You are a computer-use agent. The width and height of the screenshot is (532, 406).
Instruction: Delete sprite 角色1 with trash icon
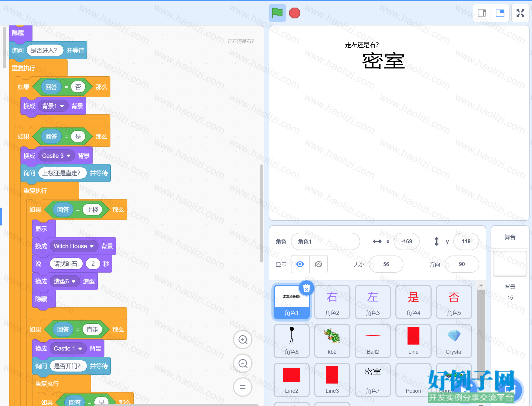tap(306, 288)
